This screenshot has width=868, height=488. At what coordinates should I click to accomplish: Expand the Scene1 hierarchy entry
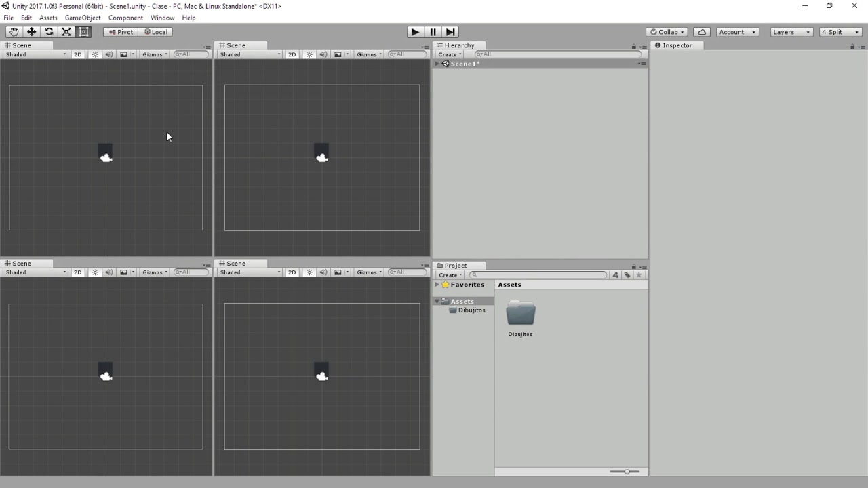click(x=437, y=64)
